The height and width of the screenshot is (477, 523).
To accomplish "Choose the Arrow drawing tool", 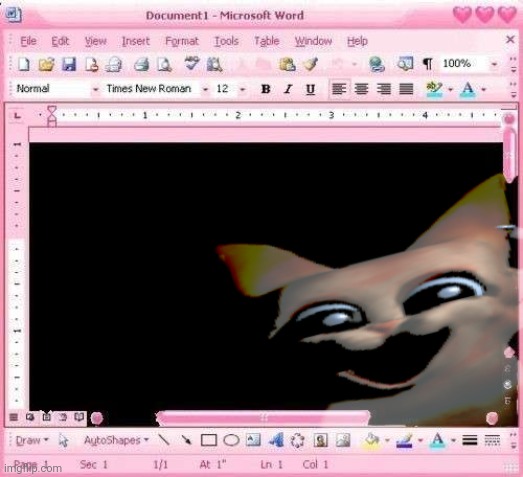I will pyautogui.click(x=186, y=440).
